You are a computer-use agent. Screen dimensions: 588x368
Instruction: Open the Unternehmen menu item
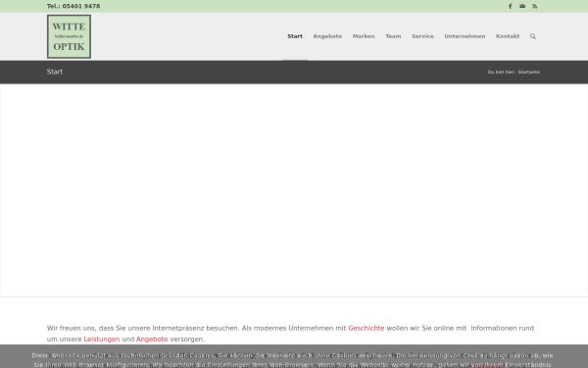pos(465,36)
